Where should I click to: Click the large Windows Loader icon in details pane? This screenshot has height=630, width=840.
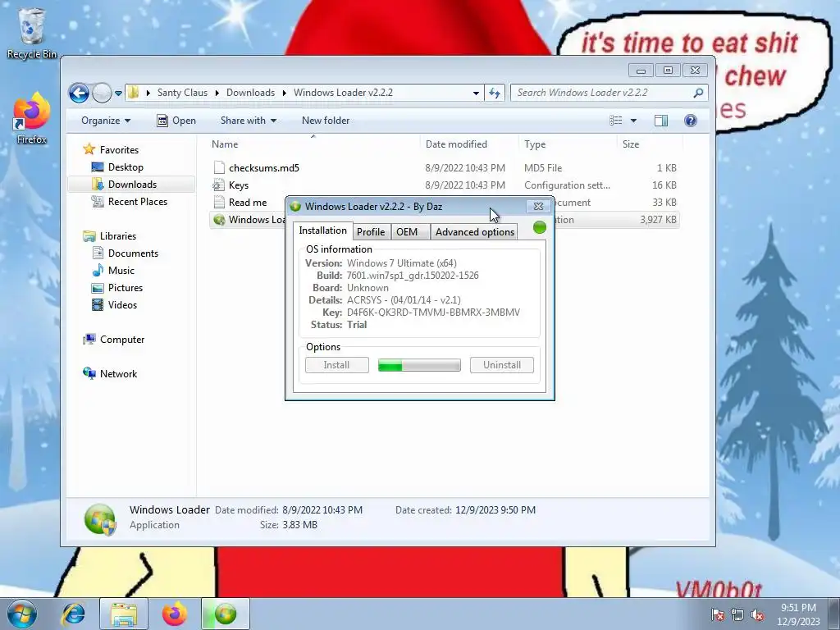pos(100,518)
